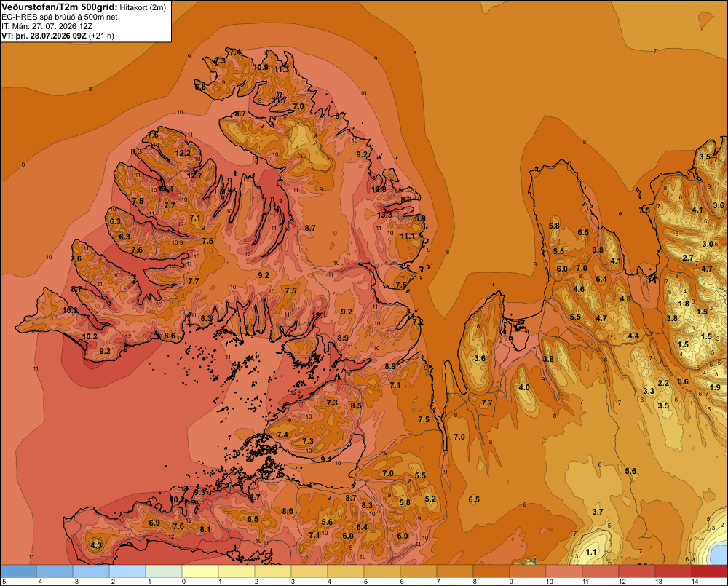
Task: Click the darkest red legend swatch above 14
Action: point(709,571)
